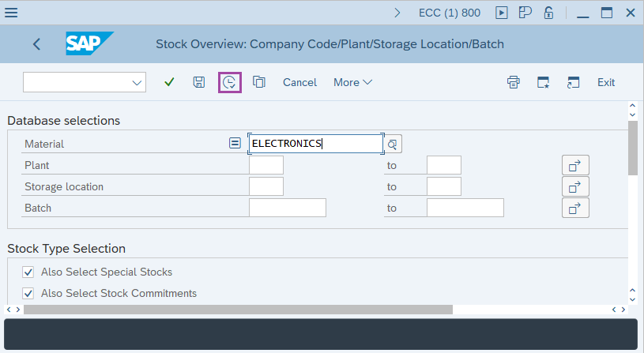
Task: Click the clock Execute icon in toolbar
Action: tap(229, 82)
